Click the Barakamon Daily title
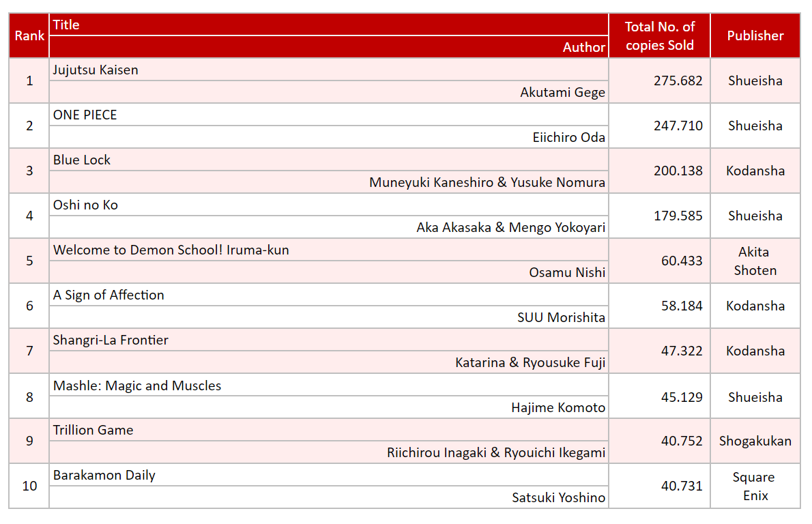This screenshot has height=524, width=812. tap(104, 476)
